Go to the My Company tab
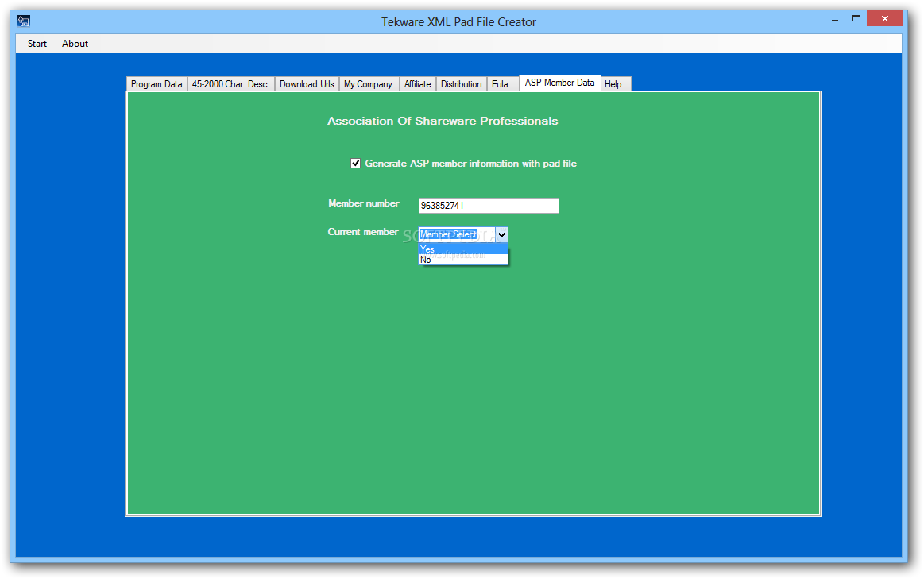Image resolution: width=924 pixels, height=579 pixels. [369, 84]
